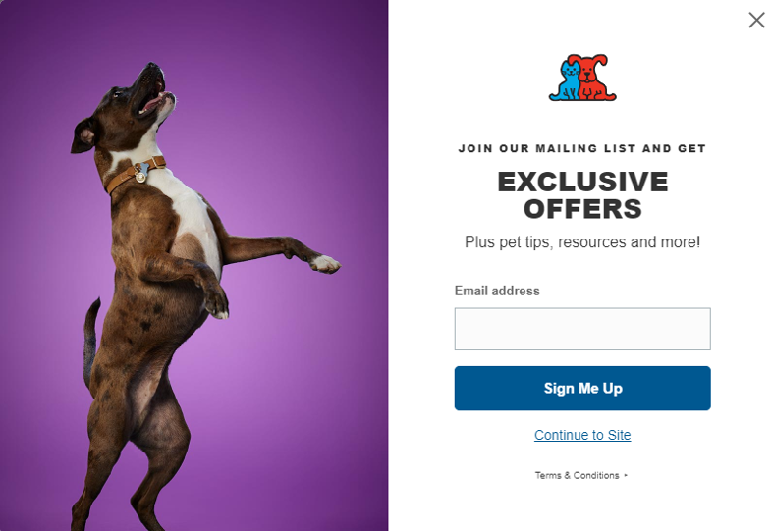Click the dog's outstretched white paw
Image resolution: width=772 pixels, height=532 pixels.
click(325, 264)
